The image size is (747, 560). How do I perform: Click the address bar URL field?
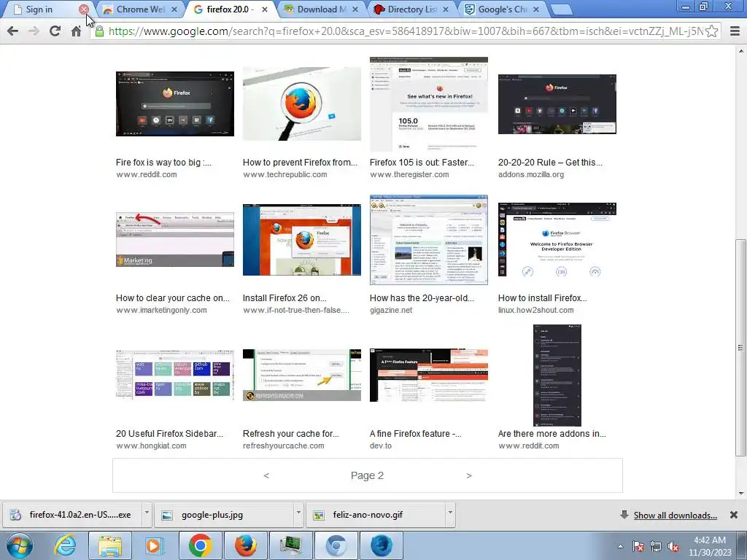pyautogui.click(x=405, y=31)
